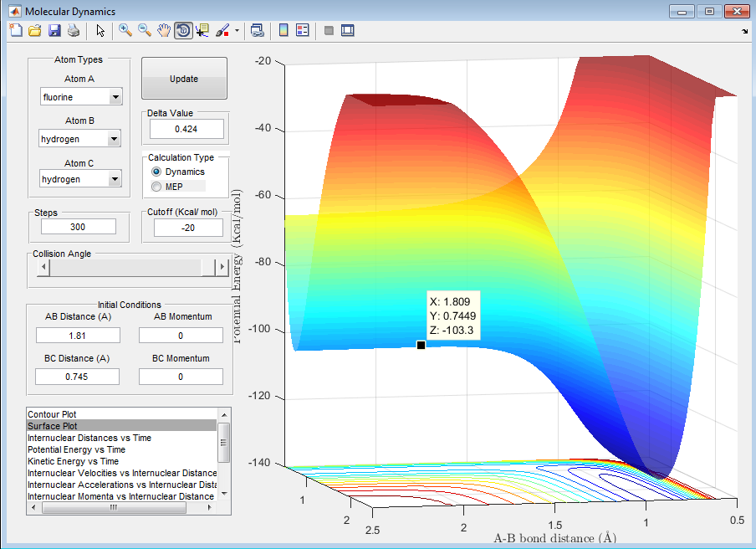Image resolution: width=756 pixels, height=549 pixels.
Task: Insert a colorbar using the toolbar icon
Action: tap(283, 31)
